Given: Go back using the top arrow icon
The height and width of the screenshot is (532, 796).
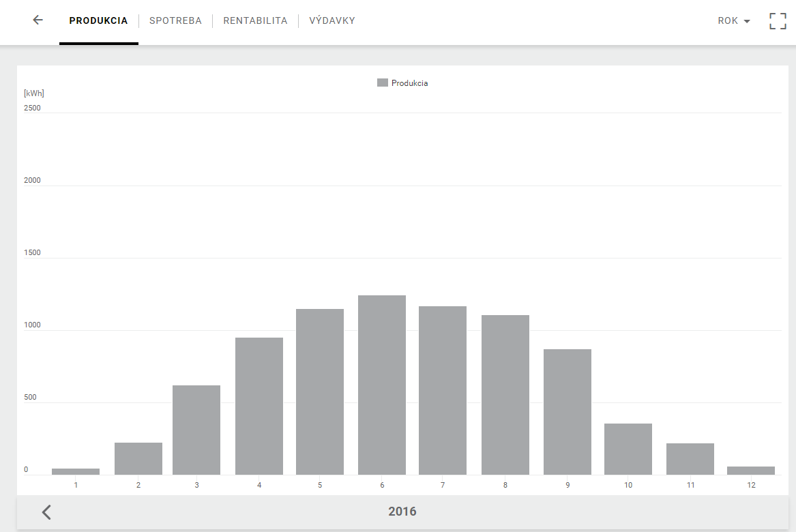Looking at the screenshot, I should [38, 20].
